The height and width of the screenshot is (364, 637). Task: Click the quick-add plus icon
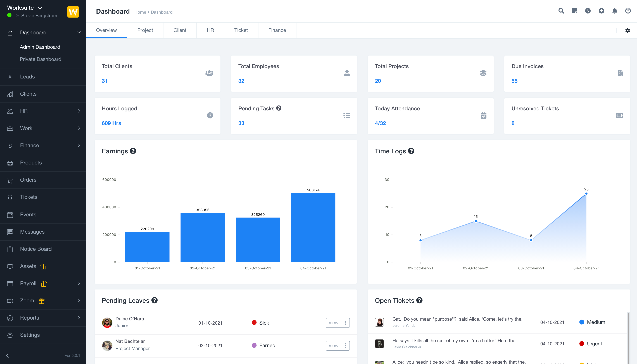coord(602,11)
